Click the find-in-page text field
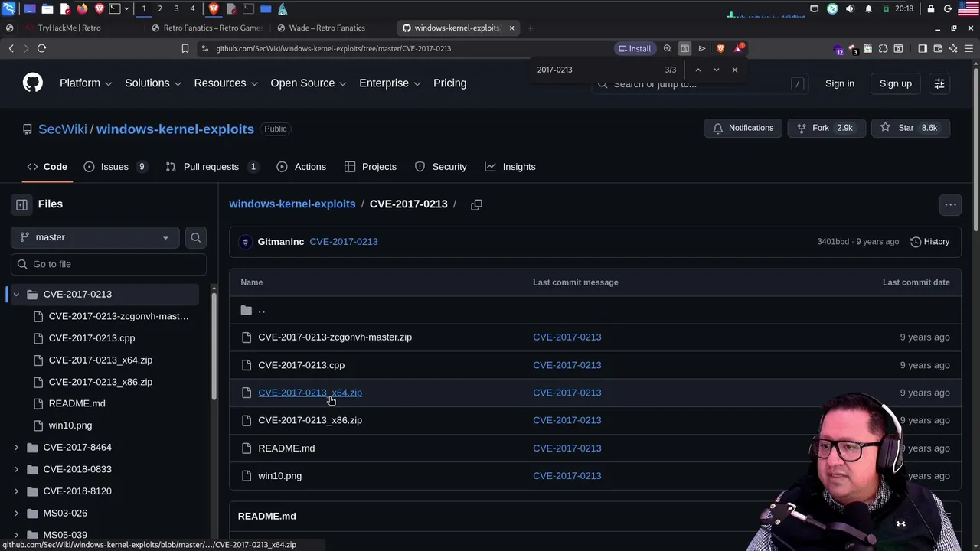Screen dimensions: 980x551 pos(597,70)
